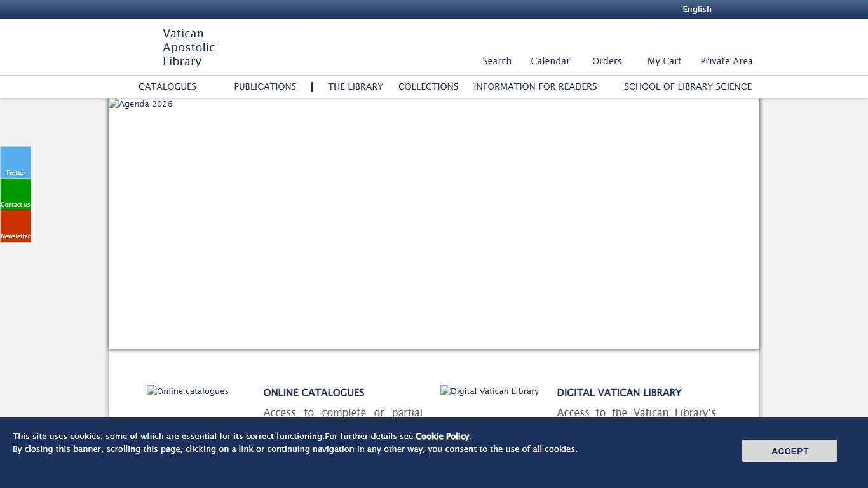This screenshot has height=488, width=868.
Task: Open the Agenda 2026 banner image
Action: [x=433, y=222]
